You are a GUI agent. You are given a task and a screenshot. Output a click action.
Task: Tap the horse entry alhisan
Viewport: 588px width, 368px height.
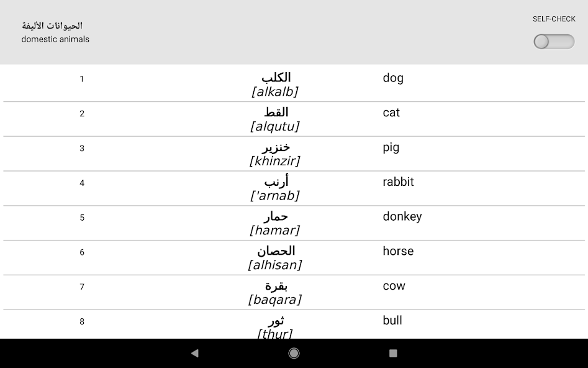point(275,257)
